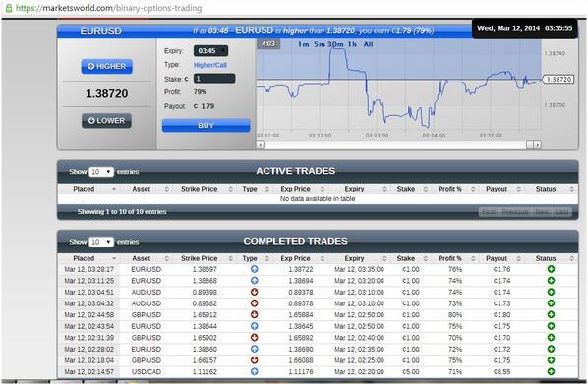Click the chart scrollbar handle
The width and height of the screenshot is (588, 384).
pyautogui.click(x=530, y=145)
